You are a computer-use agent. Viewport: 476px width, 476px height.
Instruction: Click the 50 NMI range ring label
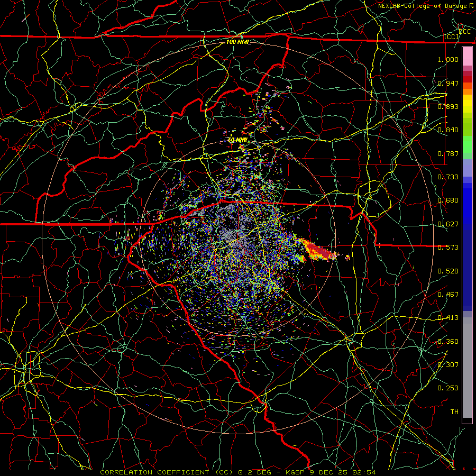pyautogui.click(x=237, y=140)
